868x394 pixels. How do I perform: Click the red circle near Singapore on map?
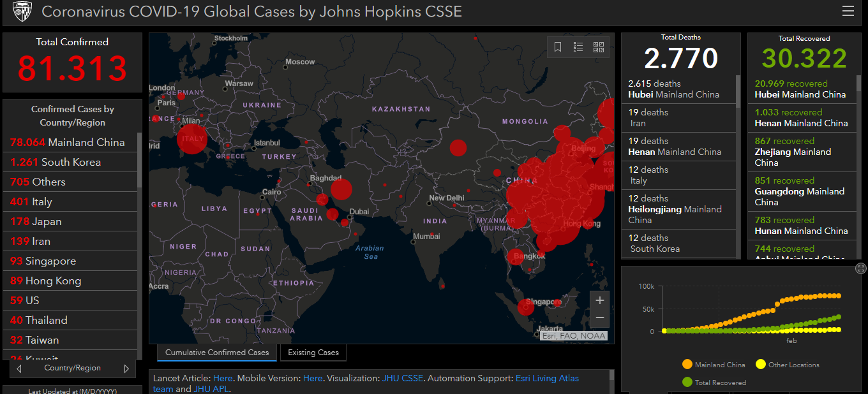click(x=525, y=307)
